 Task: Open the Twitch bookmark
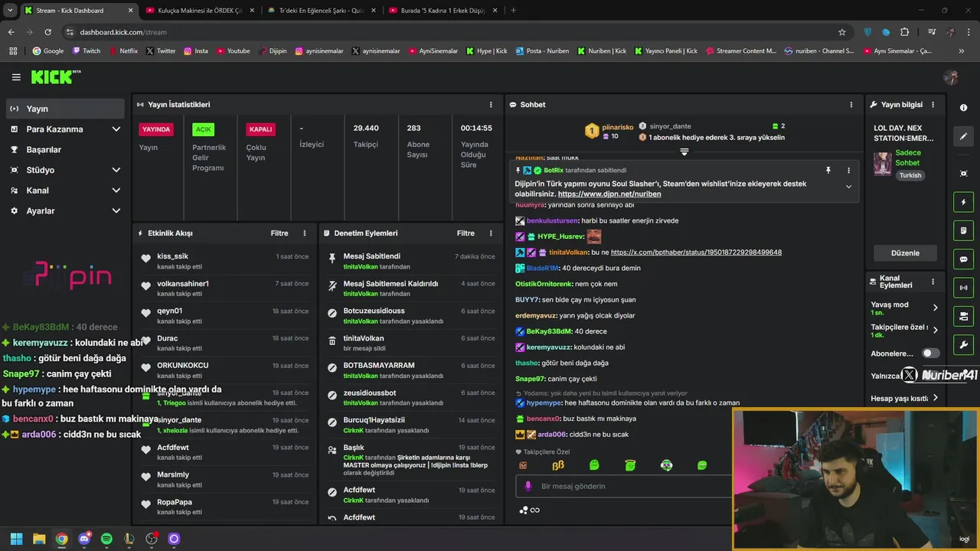pyautogui.click(x=86, y=51)
